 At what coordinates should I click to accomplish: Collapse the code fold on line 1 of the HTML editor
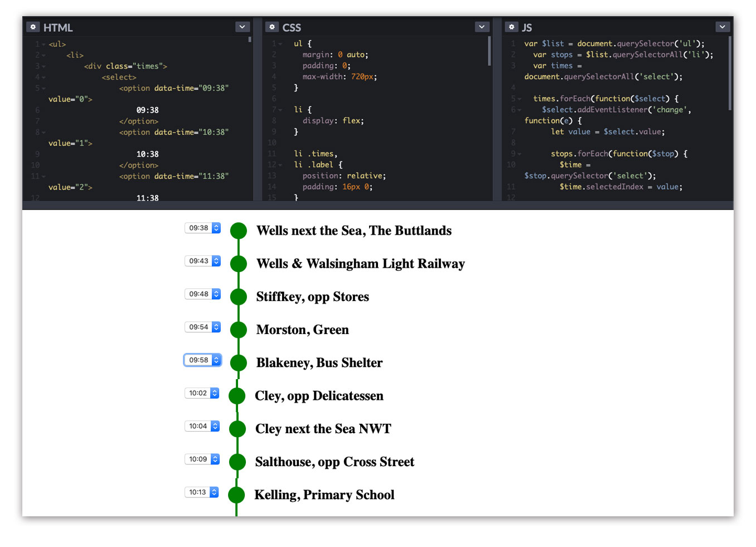click(x=43, y=44)
